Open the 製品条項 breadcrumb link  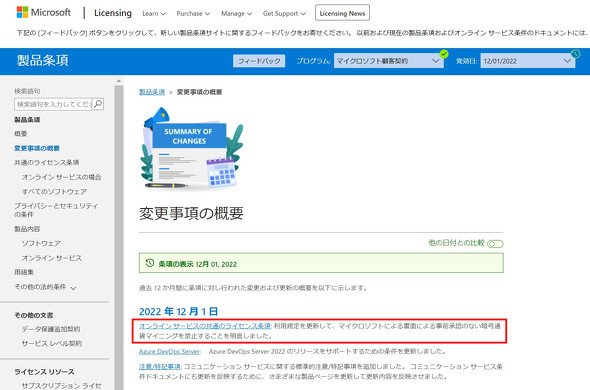[152, 92]
